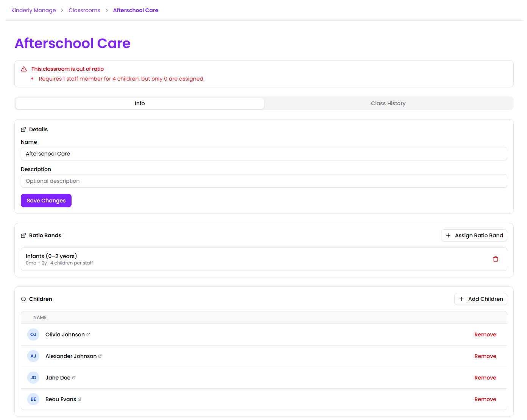Navigate to Classrooms breadcrumb
527x420 pixels.
point(84,10)
